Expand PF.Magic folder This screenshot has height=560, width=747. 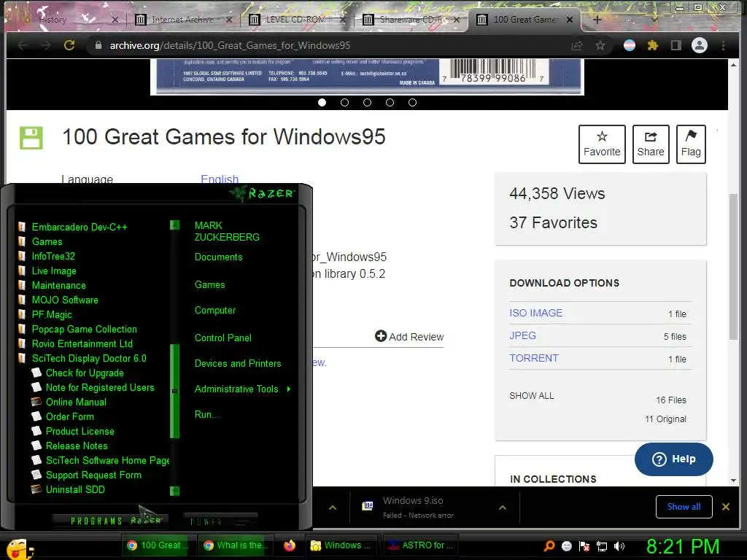pyautogui.click(x=52, y=315)
